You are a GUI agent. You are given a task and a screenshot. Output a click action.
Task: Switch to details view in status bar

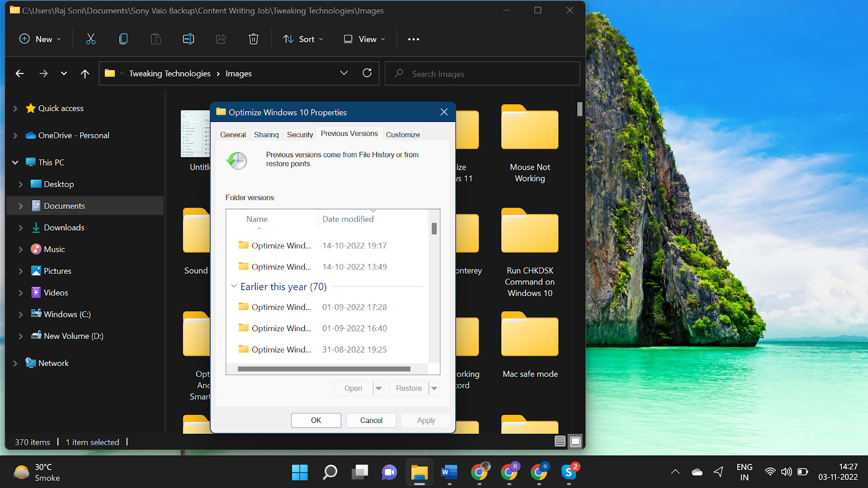560,441
